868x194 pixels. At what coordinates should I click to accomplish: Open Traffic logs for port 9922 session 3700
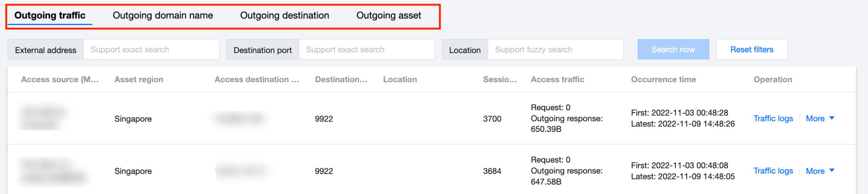773,118
